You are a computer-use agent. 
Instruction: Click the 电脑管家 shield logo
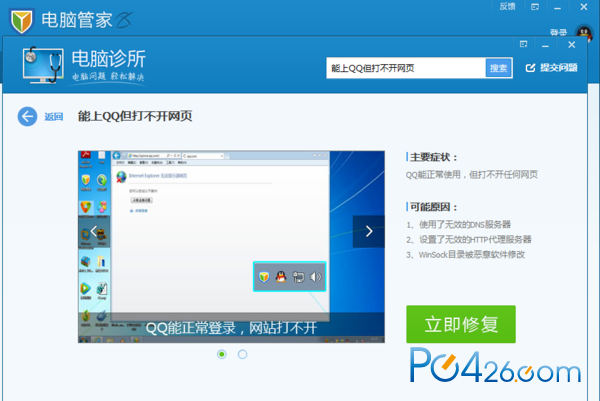21,20
